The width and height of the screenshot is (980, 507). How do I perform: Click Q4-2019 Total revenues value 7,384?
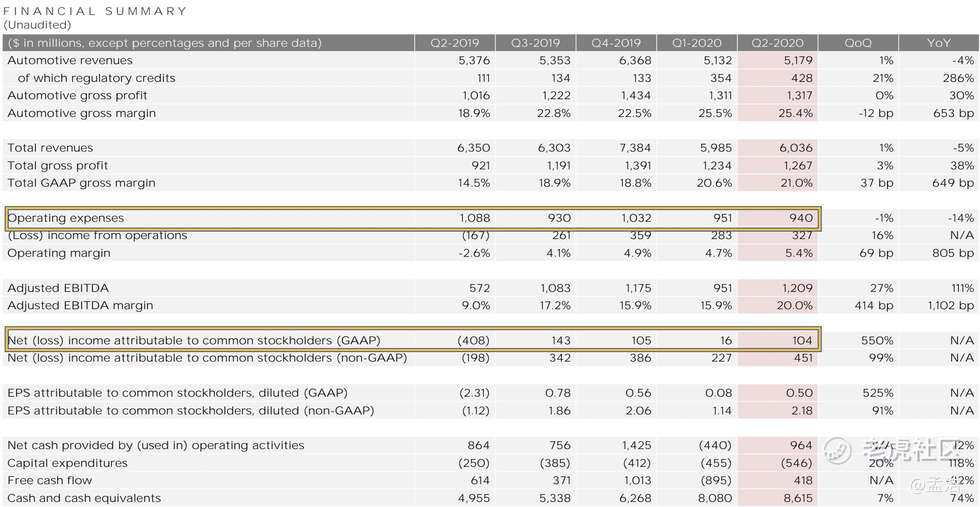(x=635, y=148)
